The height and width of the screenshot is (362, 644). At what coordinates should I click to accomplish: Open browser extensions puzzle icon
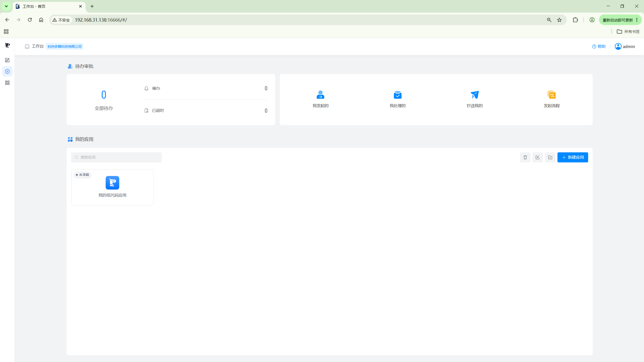tap(575, 20)
